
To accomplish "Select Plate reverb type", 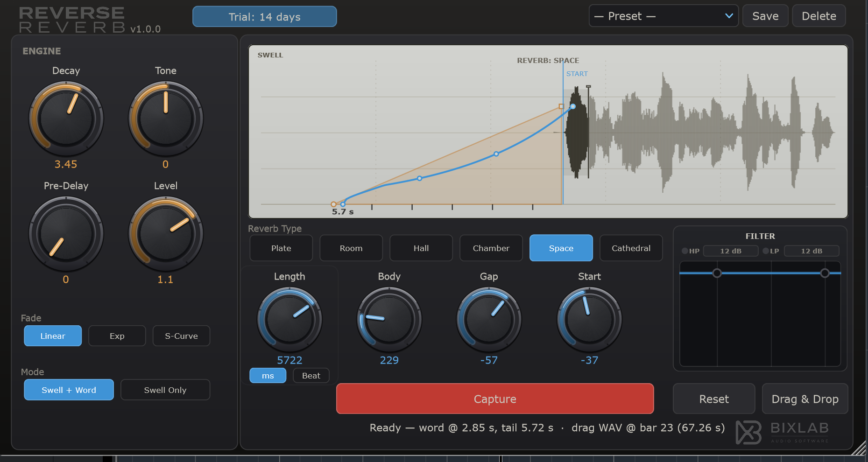I will [x=281, y=248].
